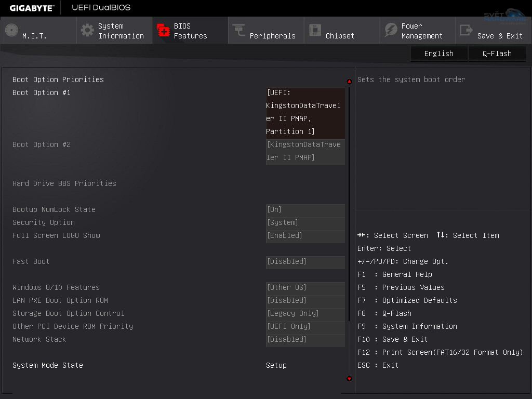The image size is (532, 399).
Task: Toggle Full Screen LOGO Show Enabled value
Action: [x=305, y=235]
